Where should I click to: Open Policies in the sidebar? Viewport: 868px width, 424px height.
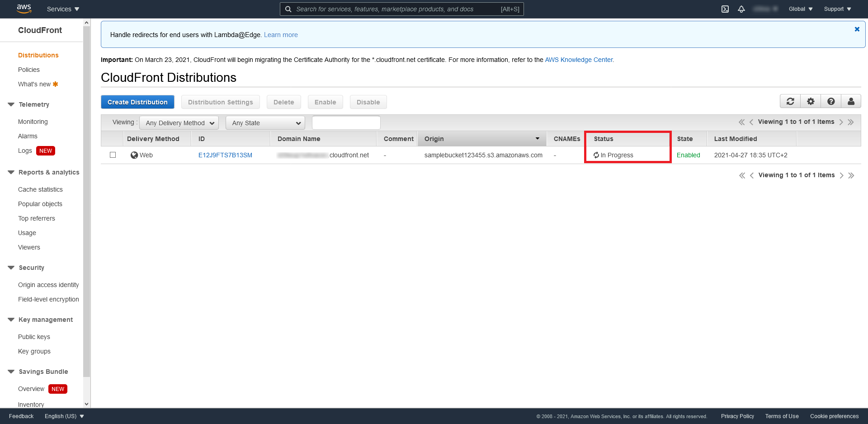(29, 70)
